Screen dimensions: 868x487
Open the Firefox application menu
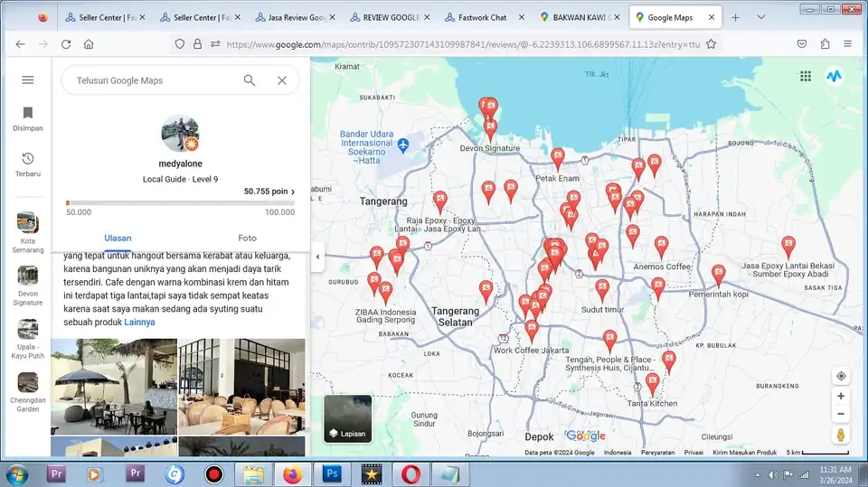847,43
